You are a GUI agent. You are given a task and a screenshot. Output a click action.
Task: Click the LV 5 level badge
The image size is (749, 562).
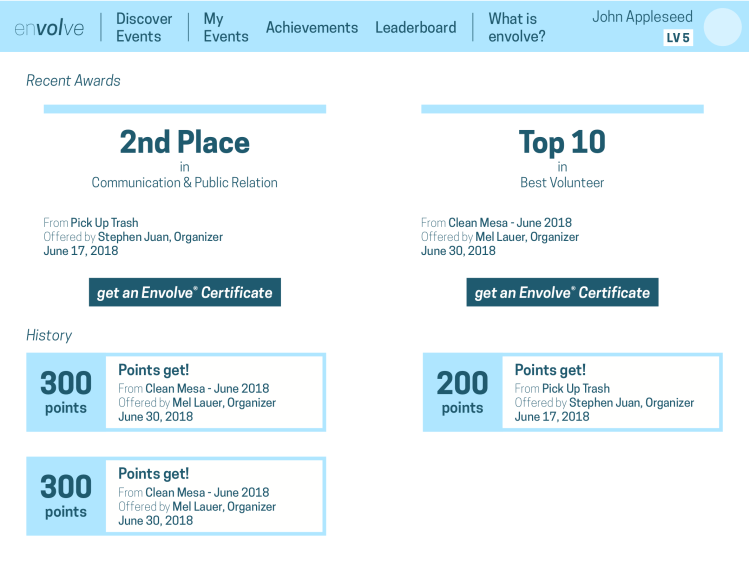pos(677,38)
